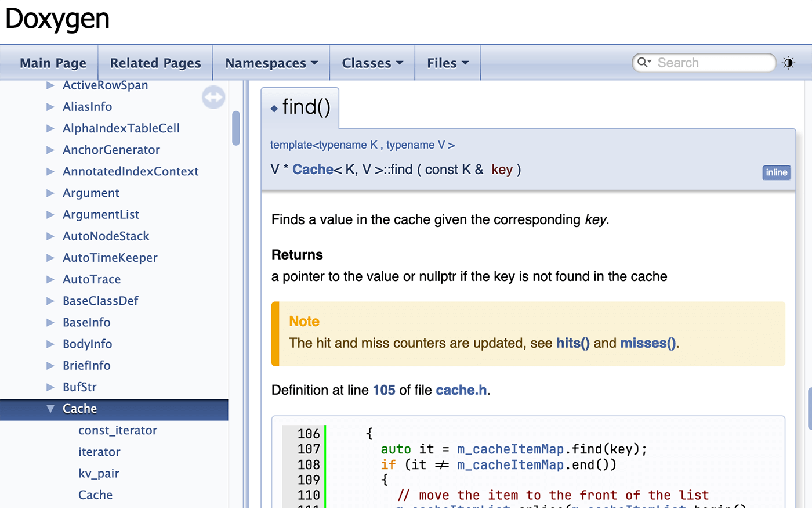812x508 pixels.
Task: Collapse the selected Cache tree node
Action: (50, 409)
